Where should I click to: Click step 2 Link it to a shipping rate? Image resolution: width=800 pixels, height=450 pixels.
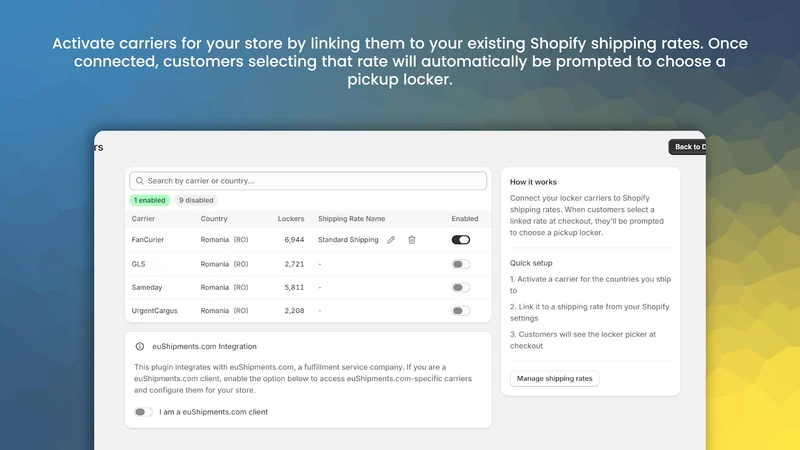coord(590,312)
